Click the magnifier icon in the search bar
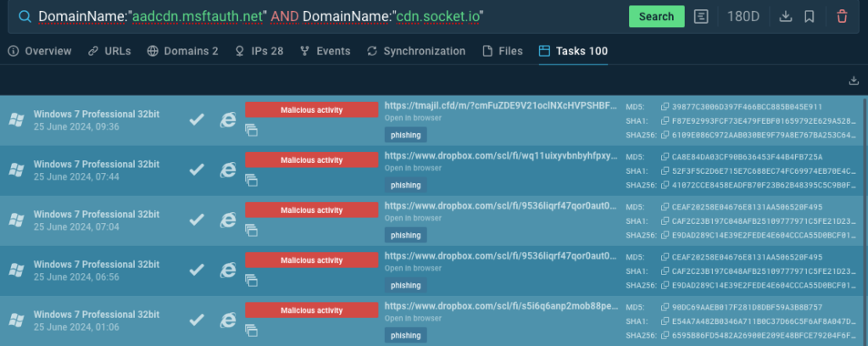 coord(25,16)
